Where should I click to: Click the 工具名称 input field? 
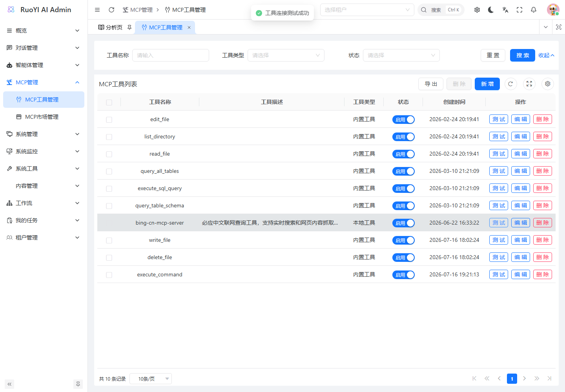tap(171, 55)
